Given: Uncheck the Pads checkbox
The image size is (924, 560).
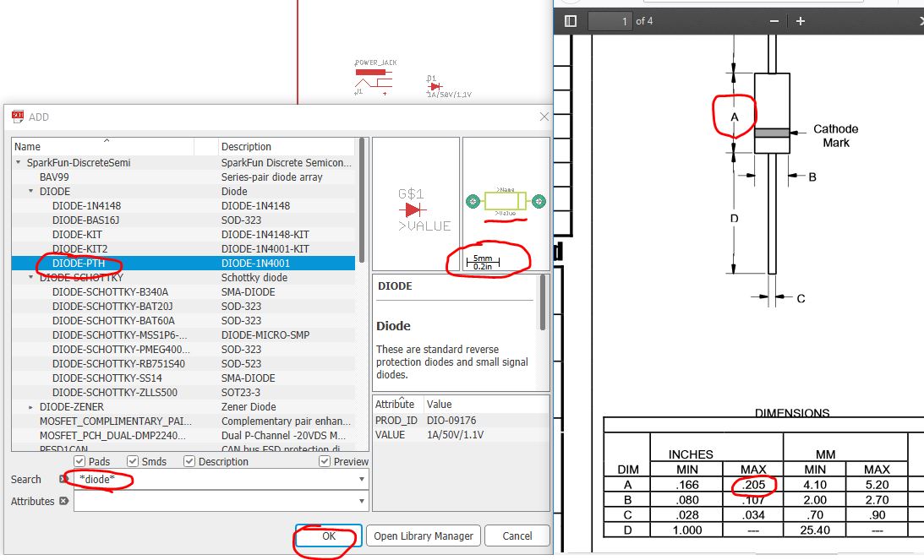Looking at the screenshot, I should 79,461.
